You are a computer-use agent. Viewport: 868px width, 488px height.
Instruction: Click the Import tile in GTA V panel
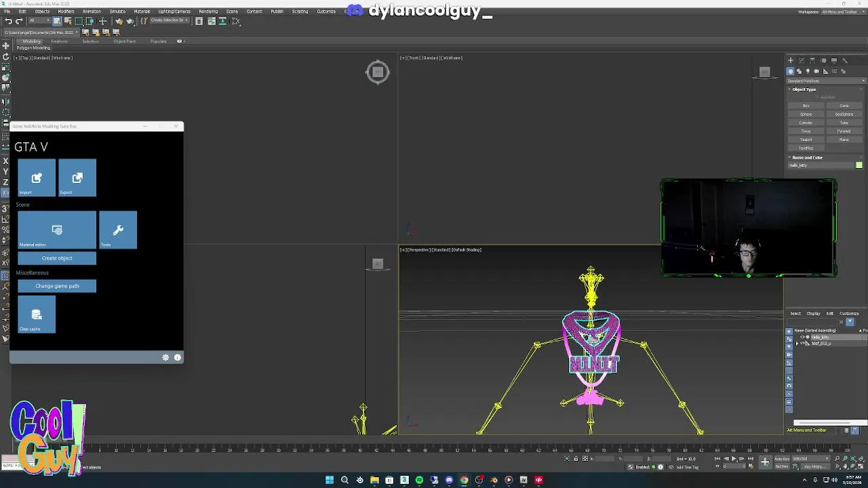point(37,178)
